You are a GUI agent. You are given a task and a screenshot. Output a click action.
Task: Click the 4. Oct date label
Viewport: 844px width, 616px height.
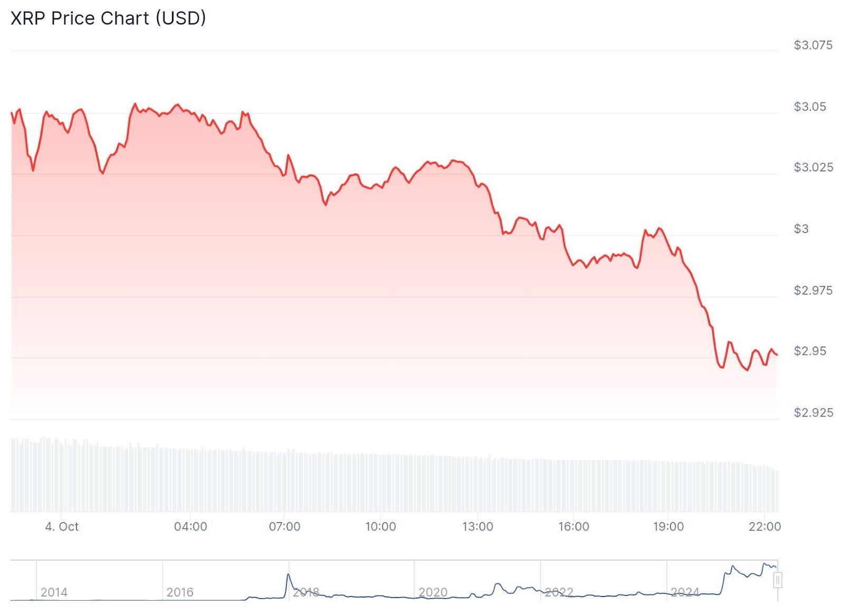62,526
